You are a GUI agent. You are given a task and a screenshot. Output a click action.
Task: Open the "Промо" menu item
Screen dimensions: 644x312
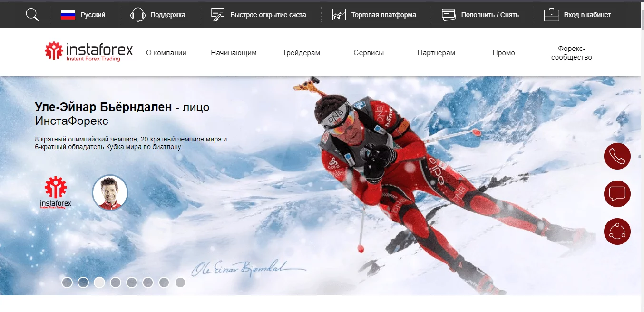(504, 53)
